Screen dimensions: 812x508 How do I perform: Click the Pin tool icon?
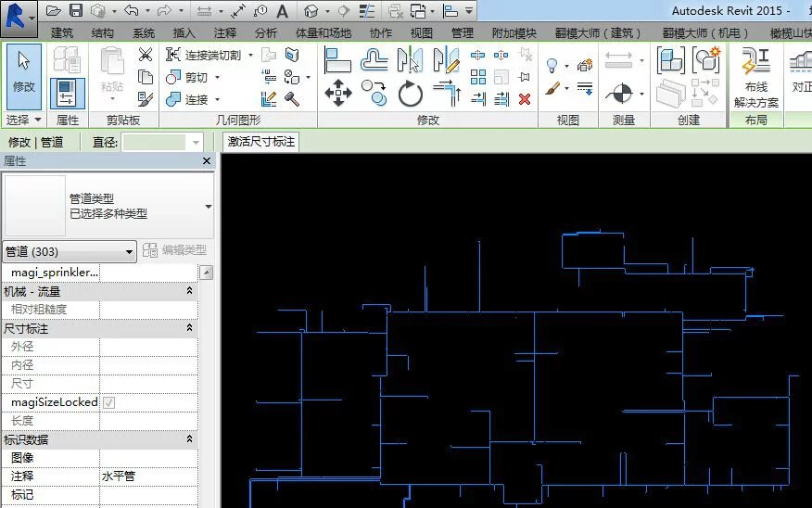pos(525,77)
